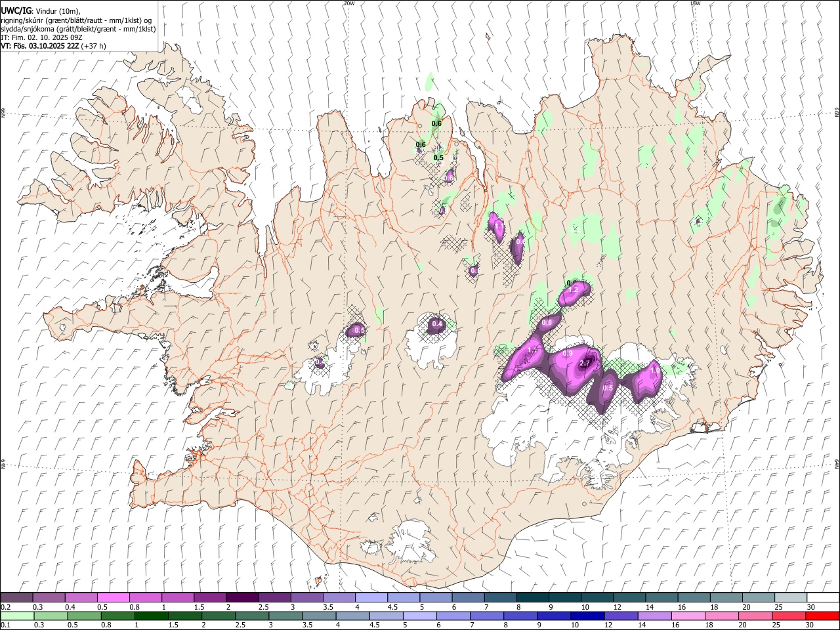Select the 'UWC/IG' title text
The height and width of the screenshot is (630, 840).
pos(16,11)
